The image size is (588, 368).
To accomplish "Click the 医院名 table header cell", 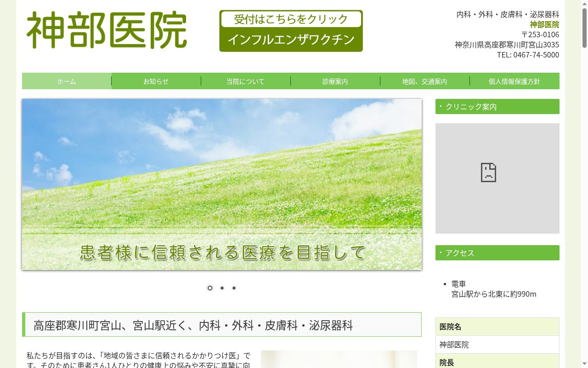I will coord(498,327).
